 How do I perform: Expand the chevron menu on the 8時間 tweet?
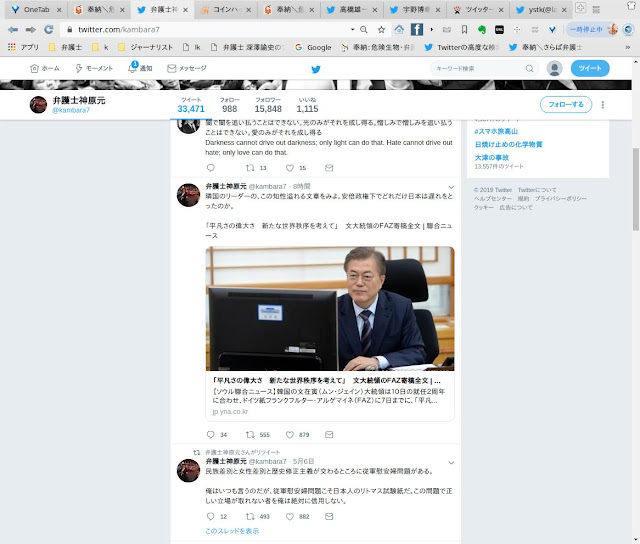(x=451, y=187)
